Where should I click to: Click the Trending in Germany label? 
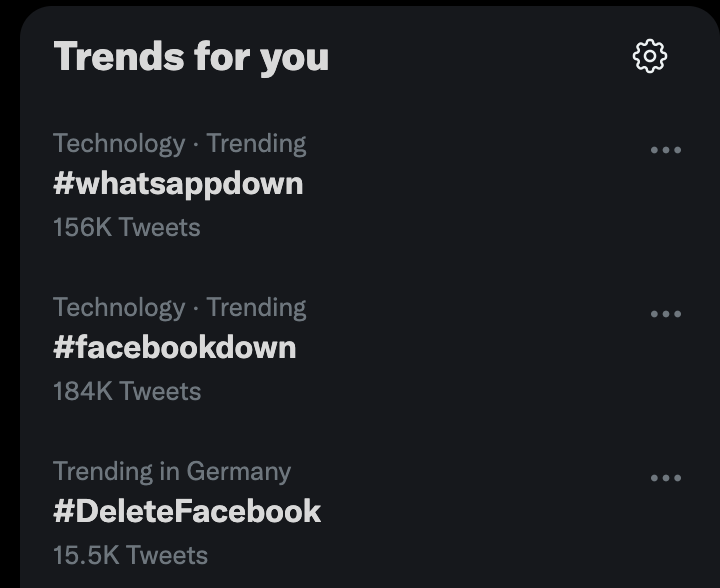pyautogui.click(x=172, y=472)
